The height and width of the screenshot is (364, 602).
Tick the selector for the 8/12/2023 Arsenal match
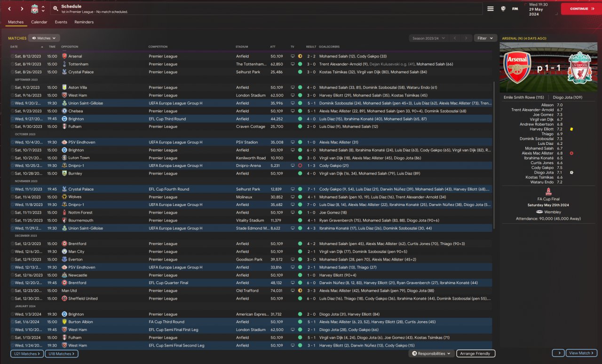coord(12,56)
